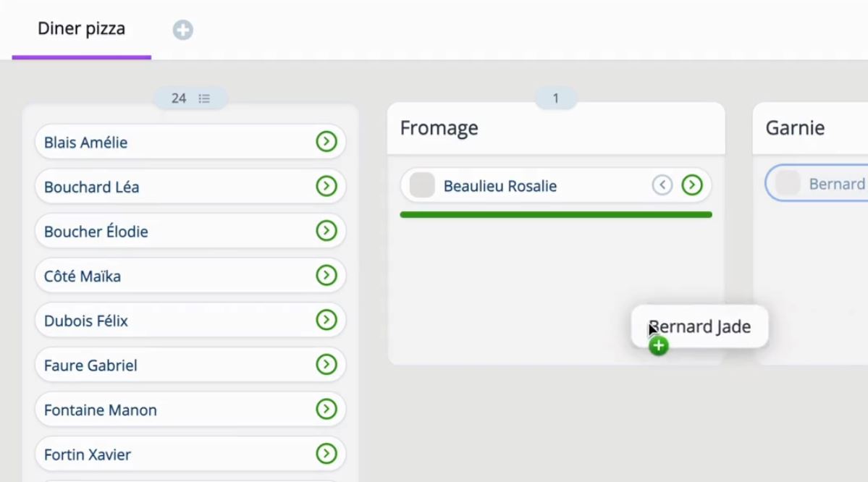Click the green Fromage progress bar
This screenshot has height=482, width=868.
coord(555,215)
